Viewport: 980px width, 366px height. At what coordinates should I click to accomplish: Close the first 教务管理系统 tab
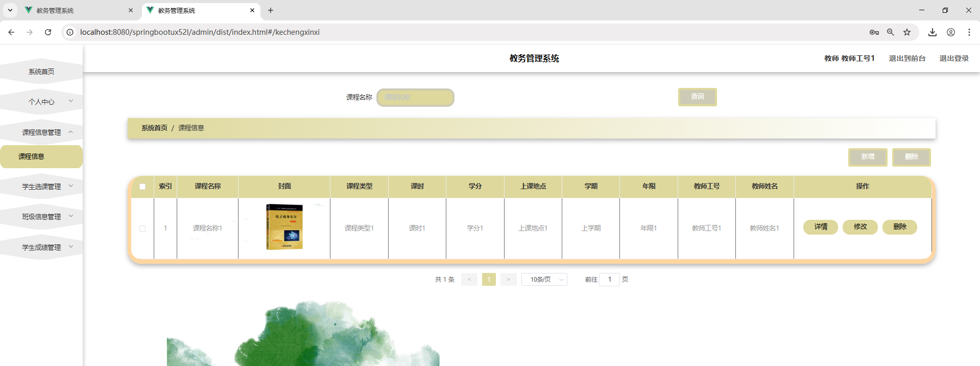[x=131, y=10]
